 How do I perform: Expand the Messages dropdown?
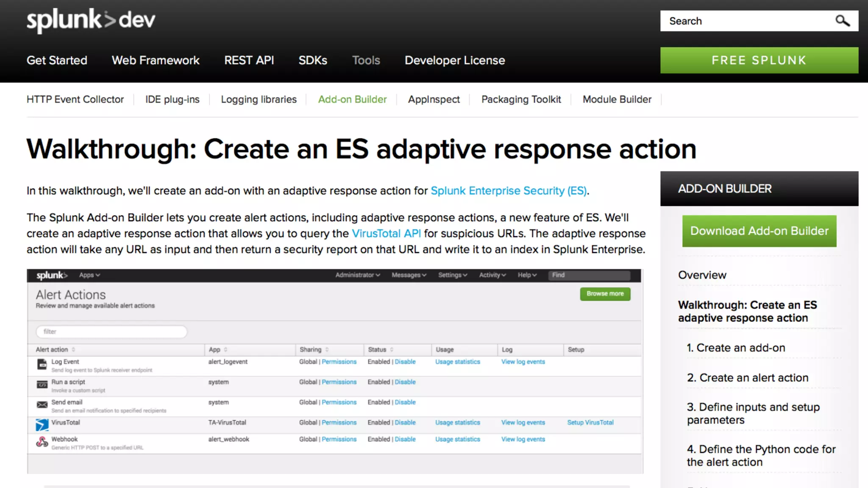[409, 275]
